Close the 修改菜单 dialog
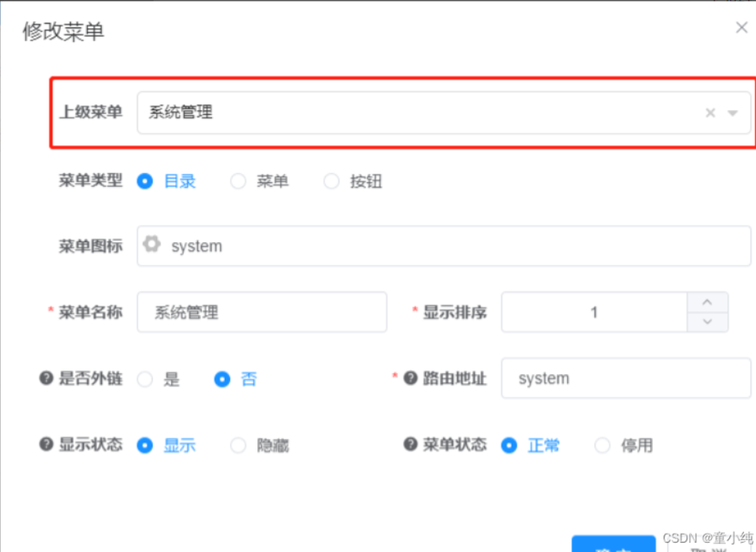The height and width of the screenshot is (552, 756). click(x=742, y=27)
